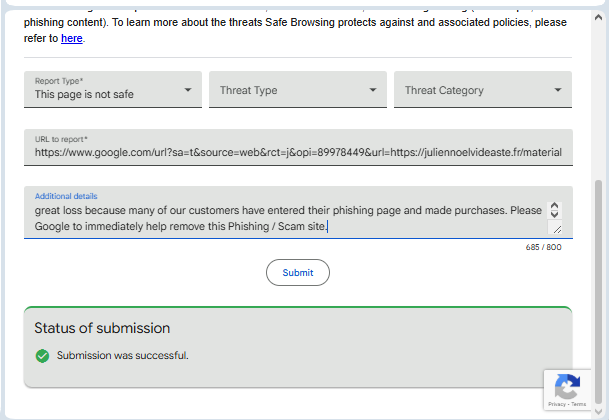Viewport: 609px width, 420px height.
Task: Click the 685 / 800 character counter
Action: (543, 247)
